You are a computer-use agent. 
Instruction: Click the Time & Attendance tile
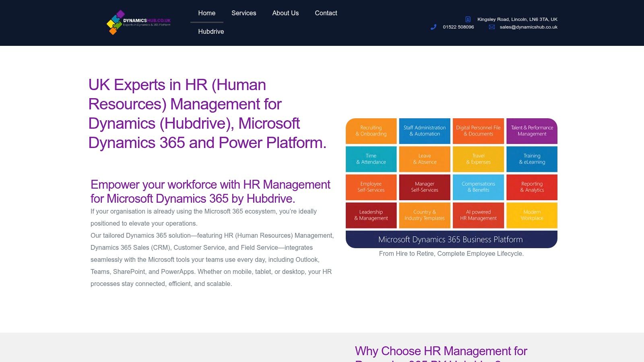(371, 159)
